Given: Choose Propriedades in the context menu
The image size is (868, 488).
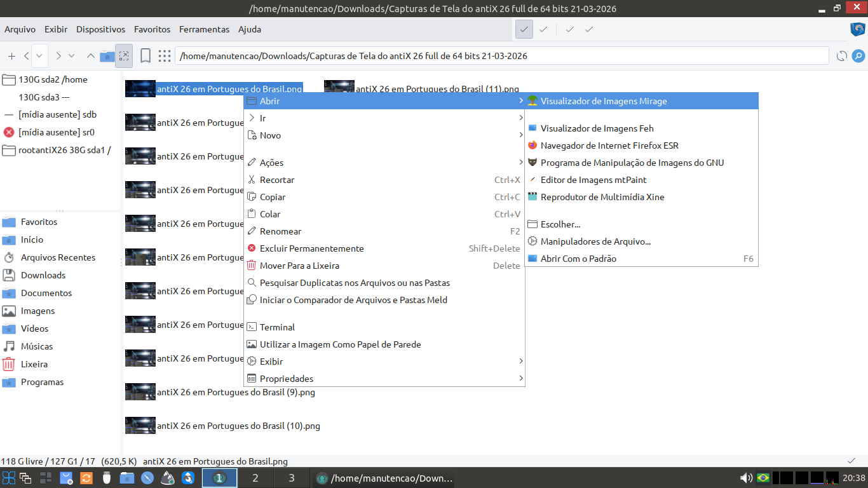Looking at the screenshot, I should 384,379.
